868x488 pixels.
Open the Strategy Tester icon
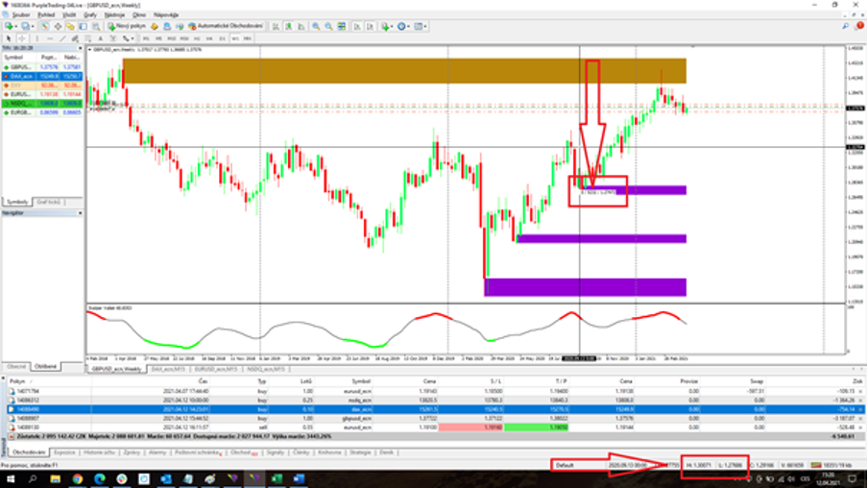[x=96, y=26]
